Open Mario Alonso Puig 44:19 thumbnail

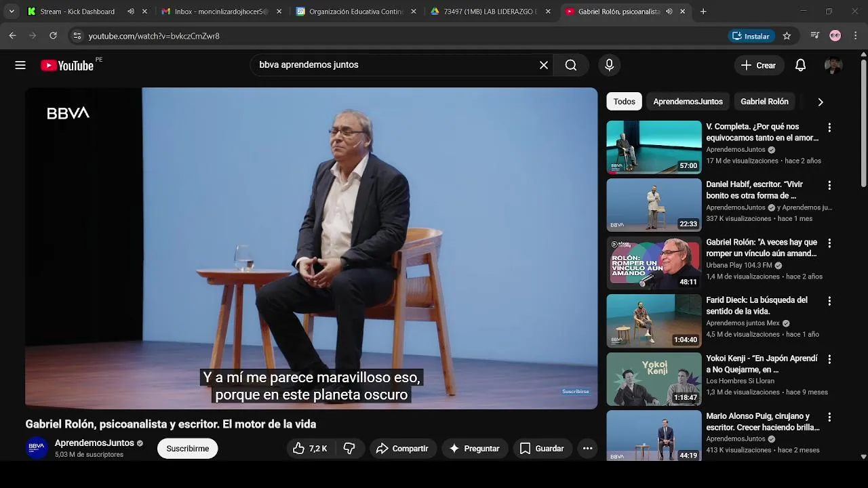[654, 436]
